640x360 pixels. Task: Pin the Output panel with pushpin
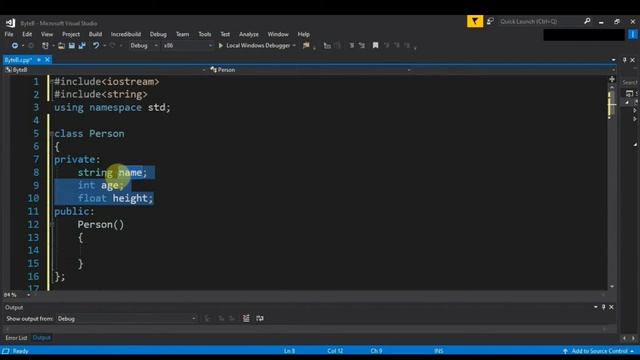tap(604, 307)
